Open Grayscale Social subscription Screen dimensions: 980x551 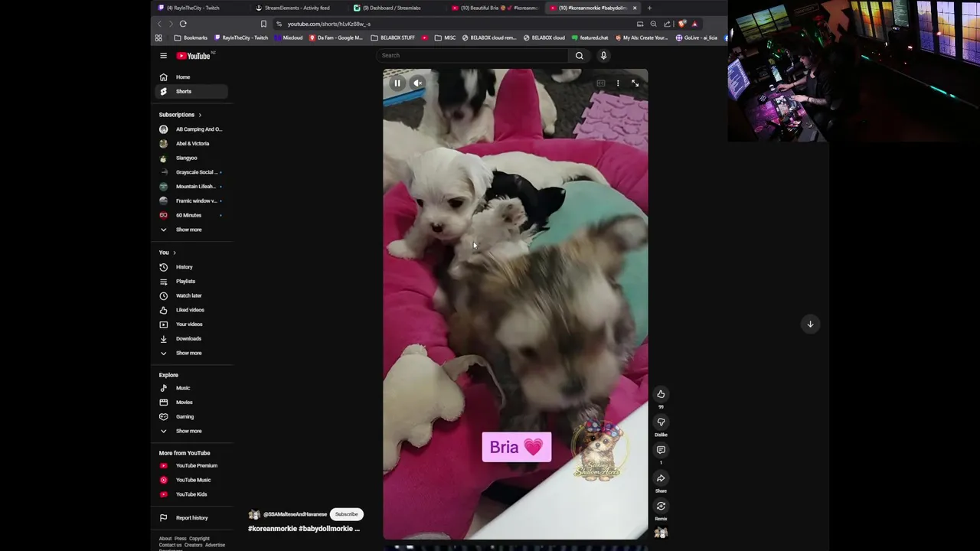coord(191,172)
